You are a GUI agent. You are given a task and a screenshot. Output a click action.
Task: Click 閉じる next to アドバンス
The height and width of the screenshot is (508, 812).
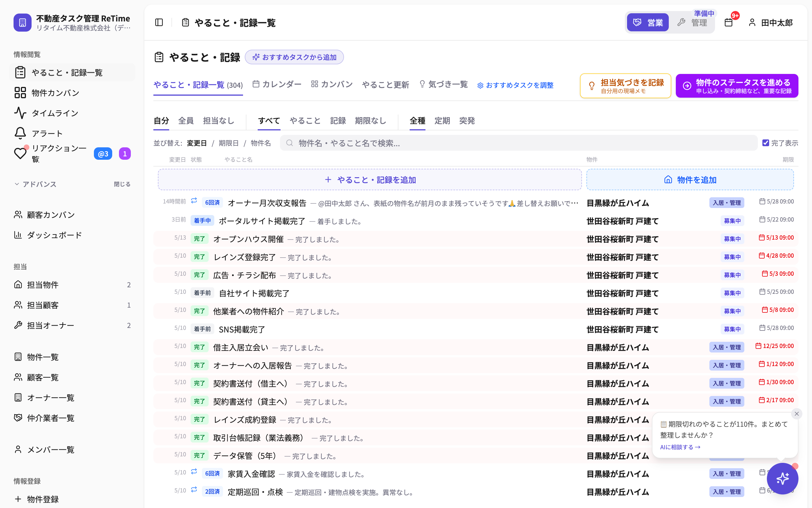click(122, 184)
